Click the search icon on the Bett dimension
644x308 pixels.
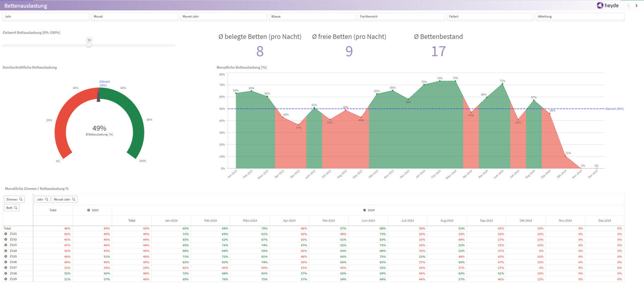point(16,208)
